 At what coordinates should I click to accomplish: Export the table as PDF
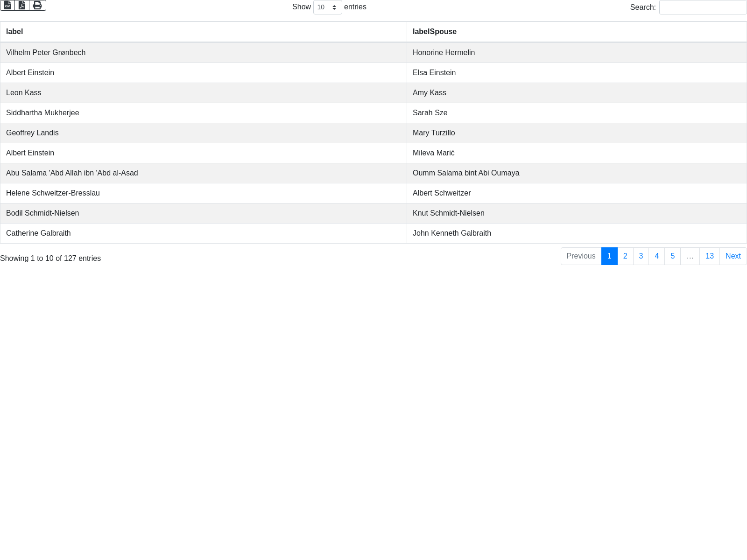click(22, 5)
